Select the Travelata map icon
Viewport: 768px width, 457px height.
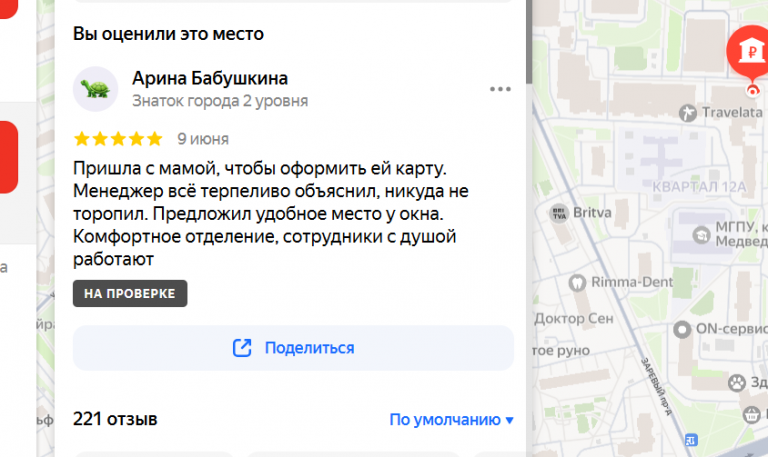688,113
